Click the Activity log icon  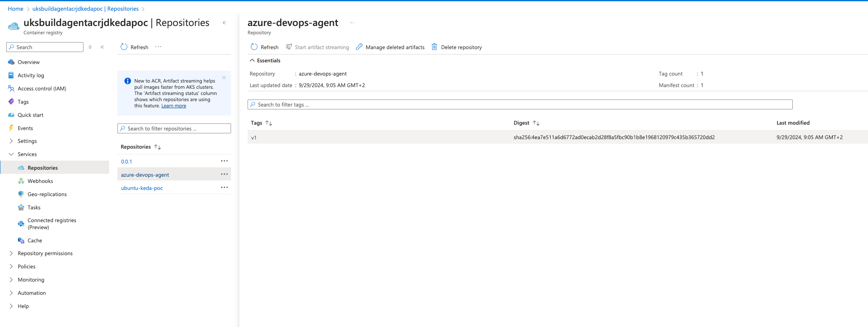(x=11, y=76)
